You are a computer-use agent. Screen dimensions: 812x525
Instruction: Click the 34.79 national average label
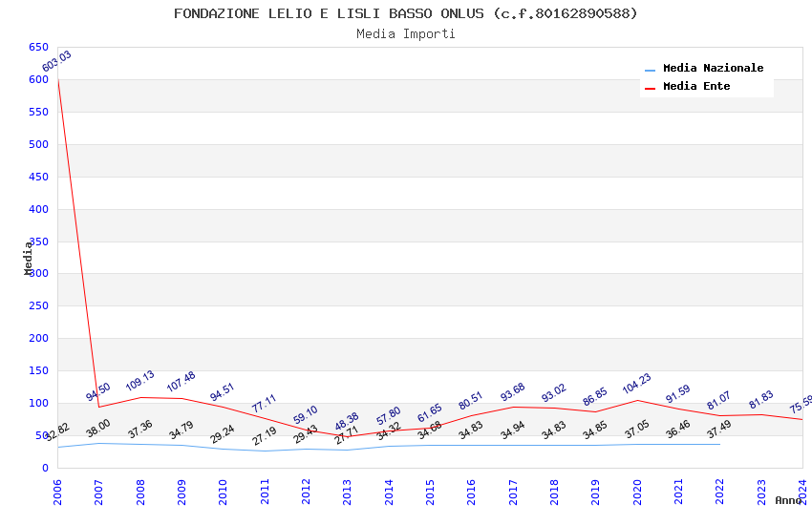point(182,430)
